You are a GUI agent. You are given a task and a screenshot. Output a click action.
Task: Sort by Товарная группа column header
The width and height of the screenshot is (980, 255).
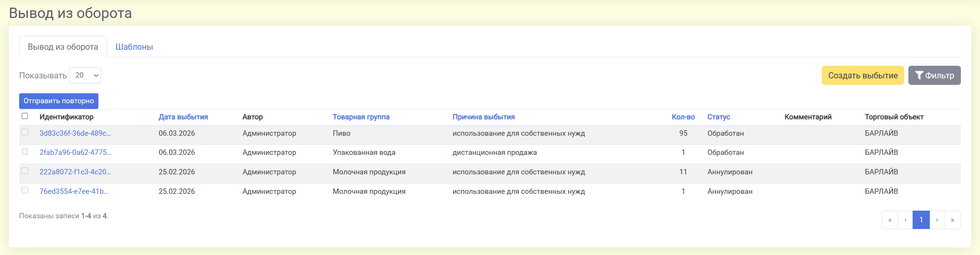(x=361, y=117)
